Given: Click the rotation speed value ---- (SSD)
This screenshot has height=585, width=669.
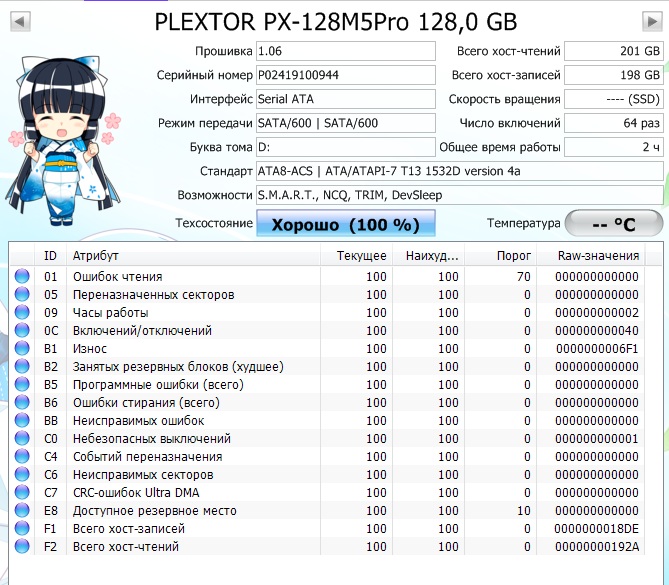Looking at the screenshot, I should point(614,99).
